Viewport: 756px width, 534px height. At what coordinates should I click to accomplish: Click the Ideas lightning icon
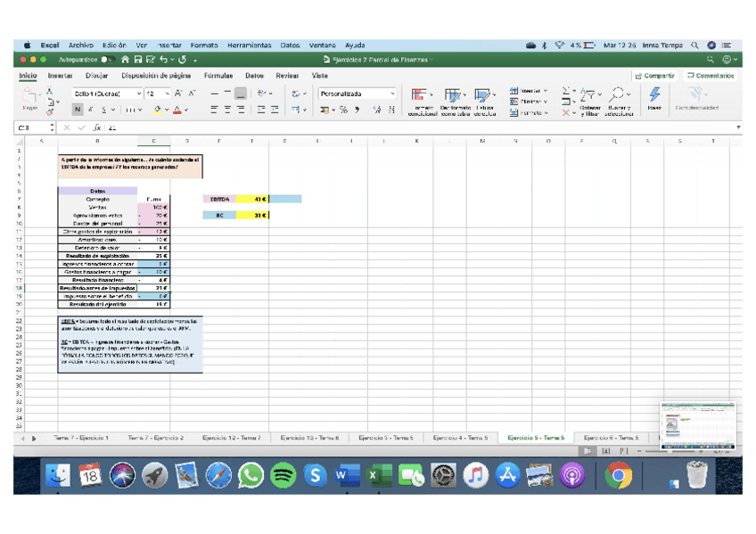point(654,94)
